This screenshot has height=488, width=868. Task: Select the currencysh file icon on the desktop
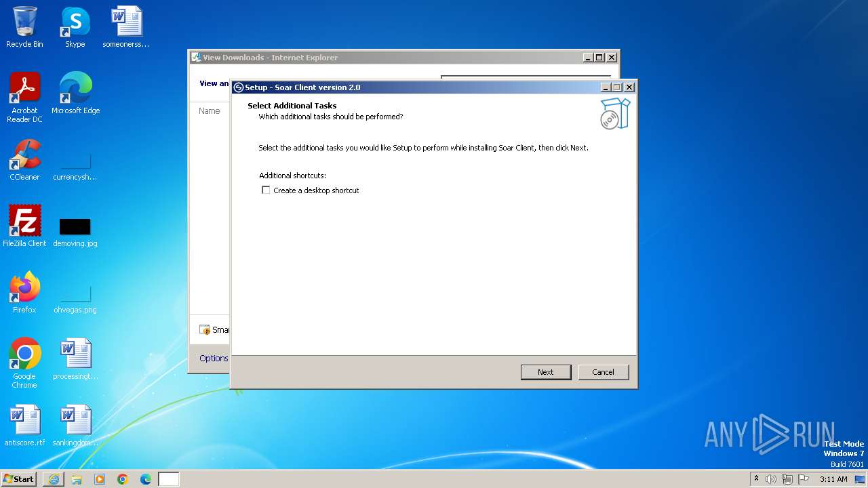pyautogui.click(x=75, y=165)
